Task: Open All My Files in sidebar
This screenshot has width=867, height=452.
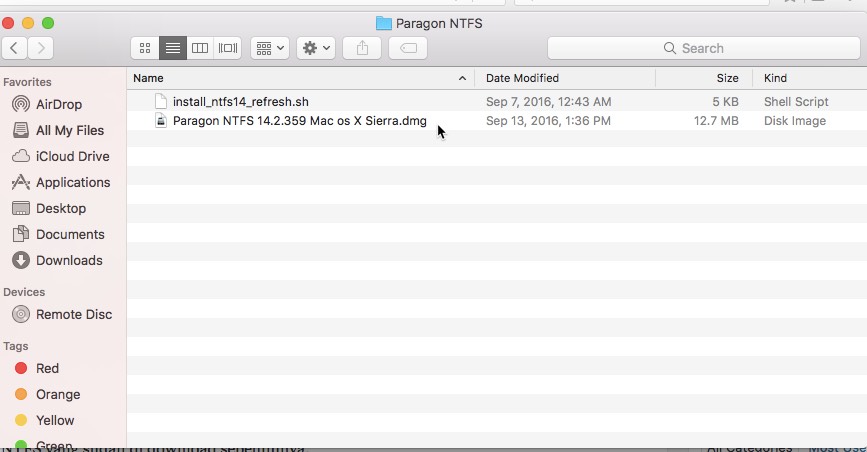Action: 70,131
